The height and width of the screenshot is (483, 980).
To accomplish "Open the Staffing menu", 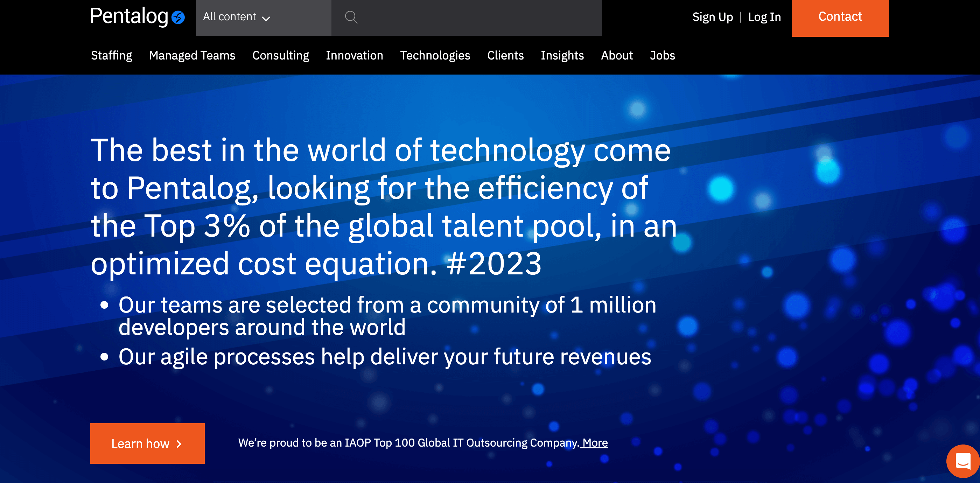I will click(x=111, y=56).
